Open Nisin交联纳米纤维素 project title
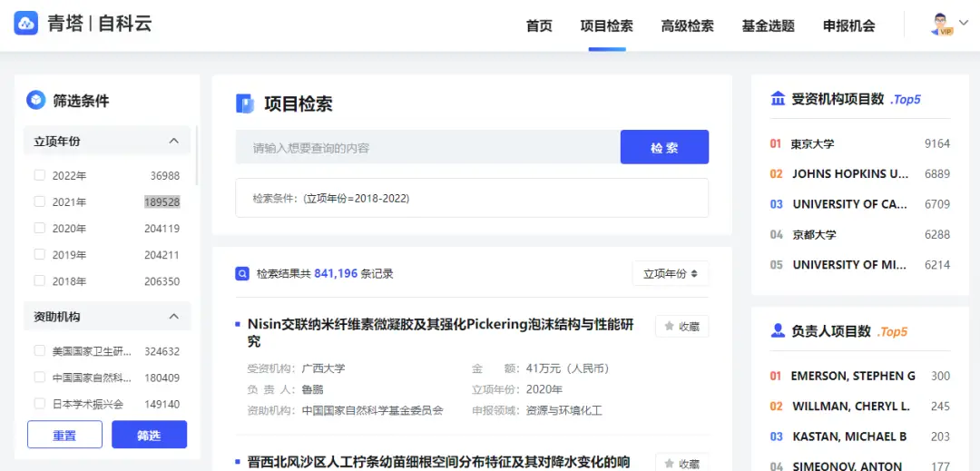The image size is (980, 471). click(x=441, y=333)
